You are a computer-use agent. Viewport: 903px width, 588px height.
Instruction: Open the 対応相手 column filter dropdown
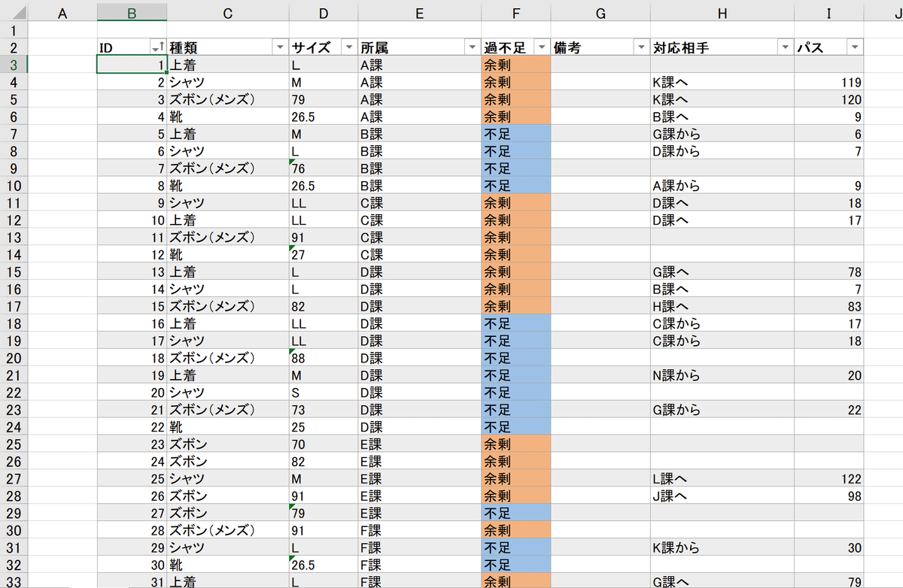[x=786, y=47]
